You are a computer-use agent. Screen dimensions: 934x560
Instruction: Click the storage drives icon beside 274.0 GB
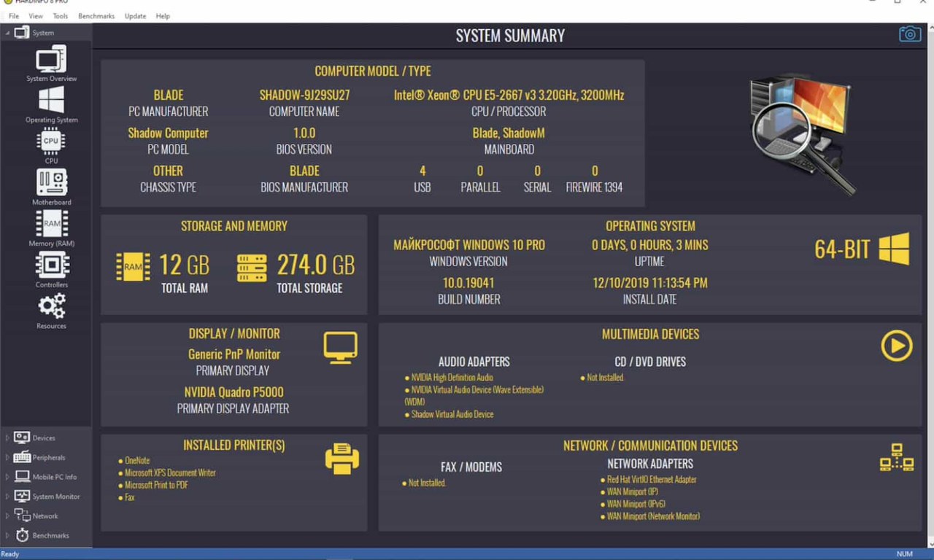pos(252,268)
